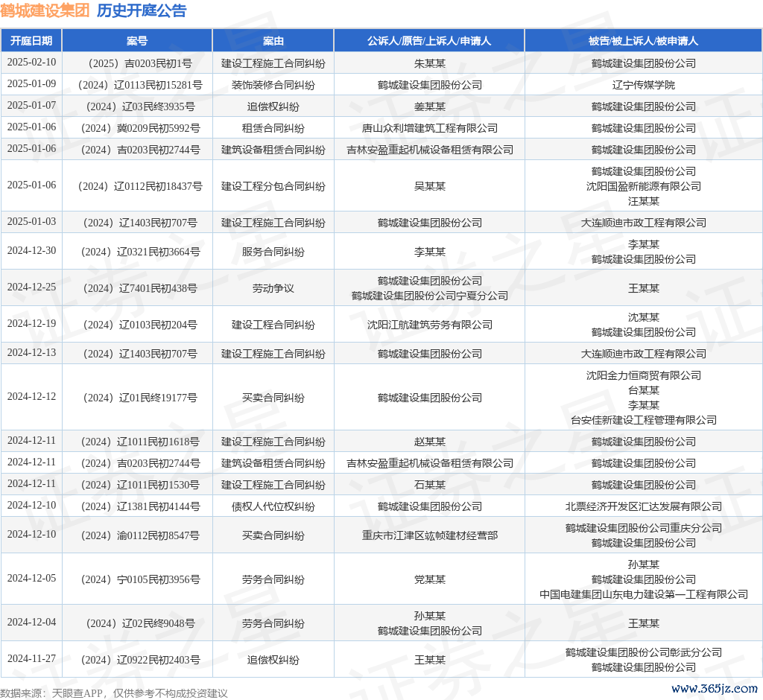This screenshot has height=700, width=763.
Task: Click the 开庭日期 column header
Action: [31, 41]
